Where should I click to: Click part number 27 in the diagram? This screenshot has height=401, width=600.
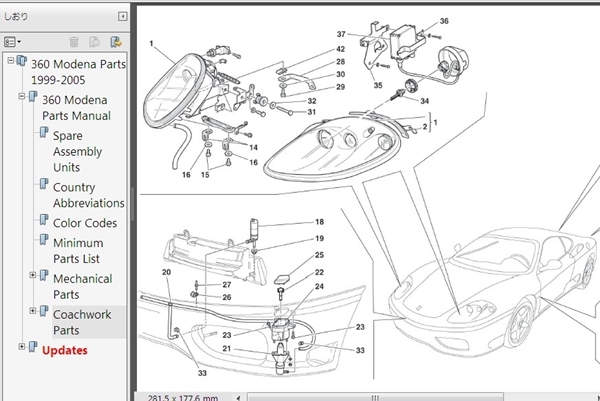click(227, 285)
